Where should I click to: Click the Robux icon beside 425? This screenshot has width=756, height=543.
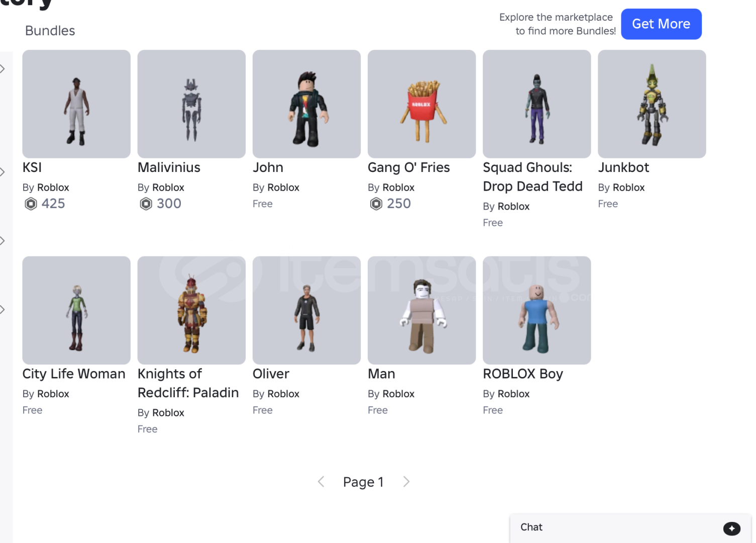pyautogui.click(x=31, y=204)
